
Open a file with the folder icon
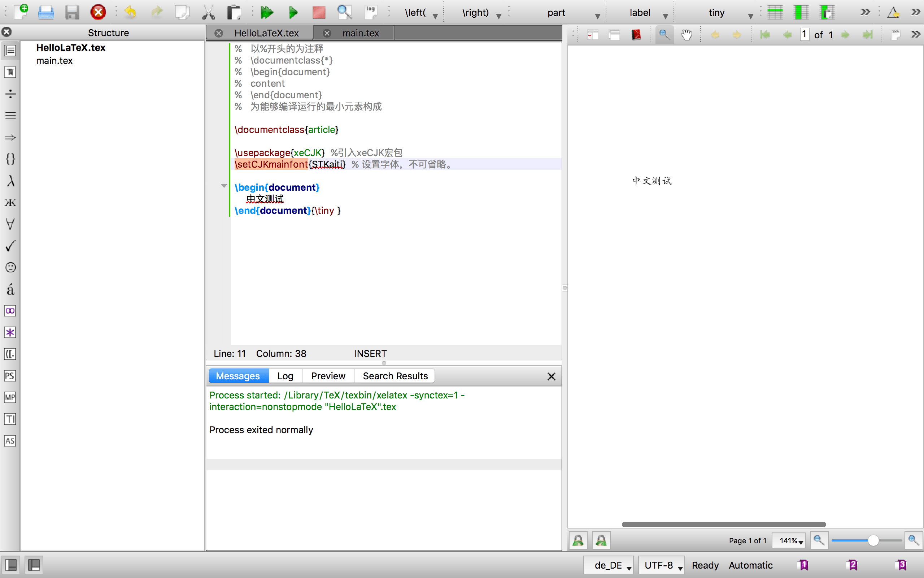point(46,12)
